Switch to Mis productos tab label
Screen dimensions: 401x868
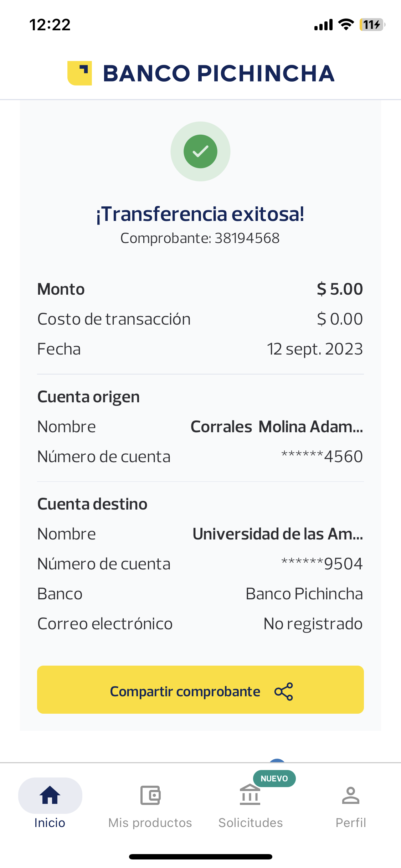[150, 823]
